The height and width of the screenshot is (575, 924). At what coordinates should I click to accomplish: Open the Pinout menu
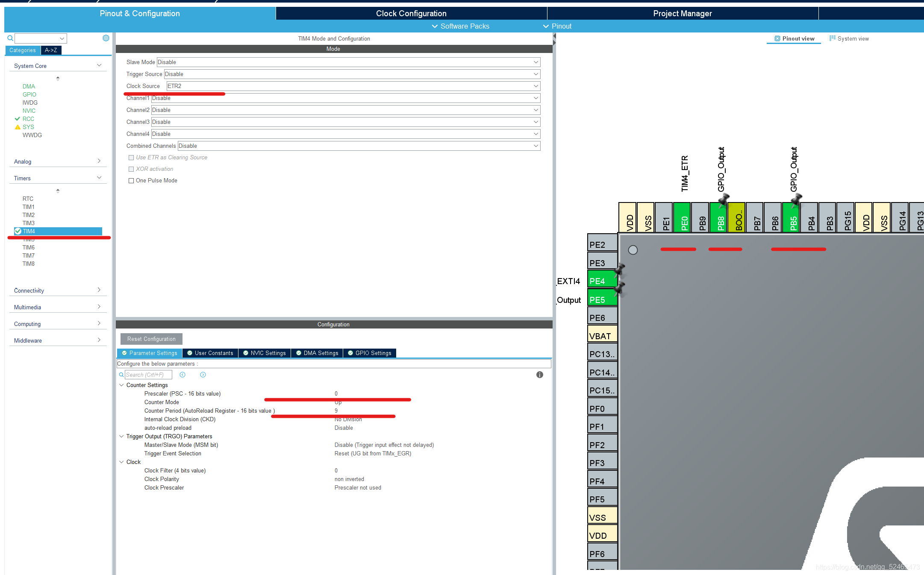[x=557, y=26]
